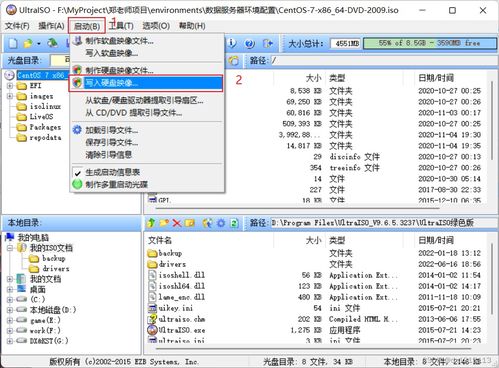Expand the (C:) drive tree node
The width and height of the screenshot is (499, 368).
tap(10, 299)
